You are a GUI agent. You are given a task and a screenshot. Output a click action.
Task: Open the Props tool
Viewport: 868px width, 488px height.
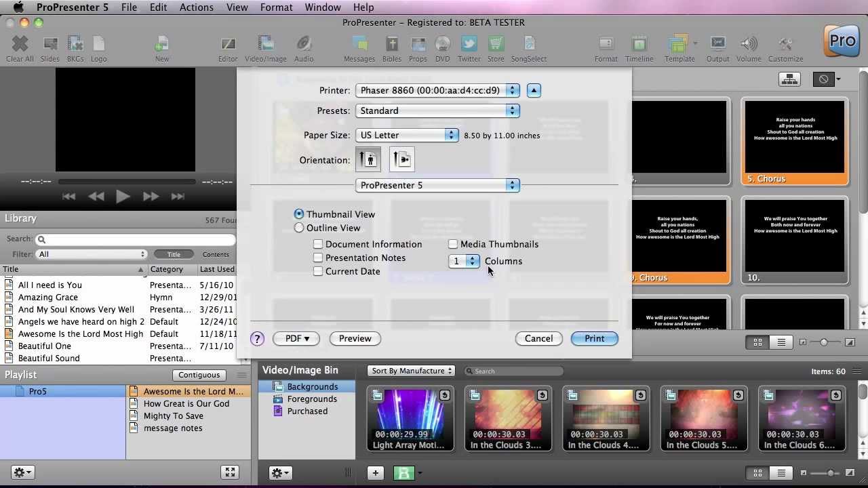click(418, 49)
